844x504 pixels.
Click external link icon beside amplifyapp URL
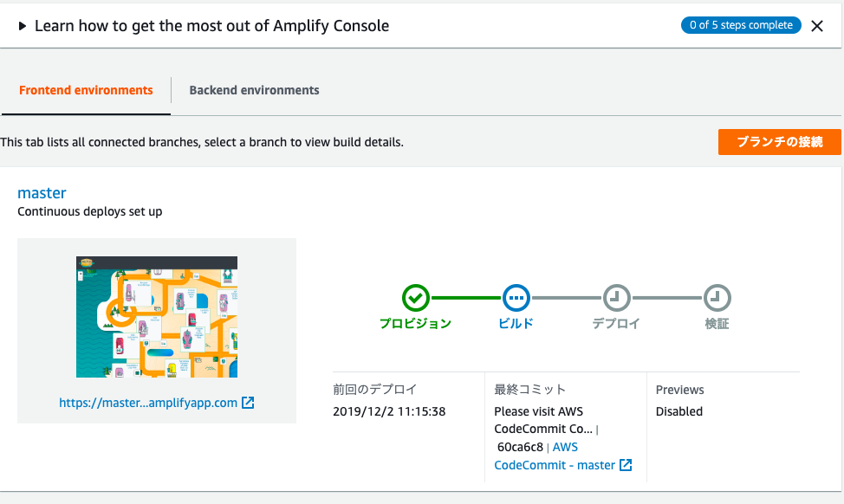[x=248, y=403]
